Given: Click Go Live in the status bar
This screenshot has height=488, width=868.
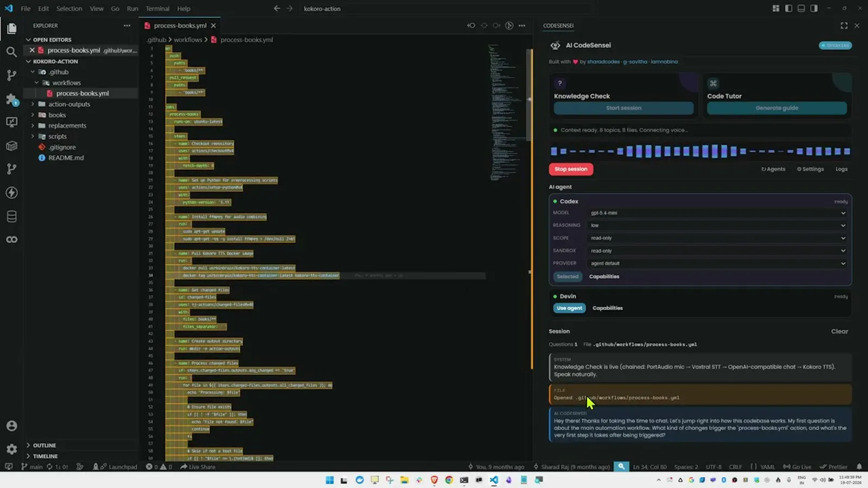Looking at the screenshot, I should coord(797,467).
